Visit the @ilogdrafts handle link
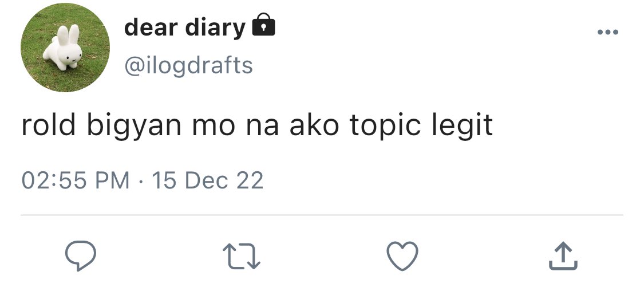Screen dimensions: 644x287 point(188,65)
